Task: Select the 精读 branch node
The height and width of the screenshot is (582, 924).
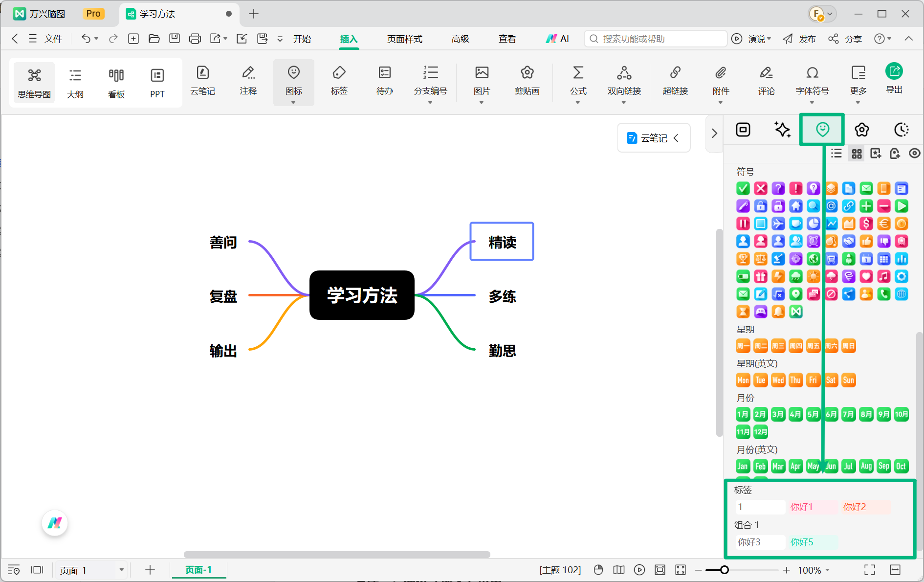Action: pyautogui.click(x=502, y=242)
